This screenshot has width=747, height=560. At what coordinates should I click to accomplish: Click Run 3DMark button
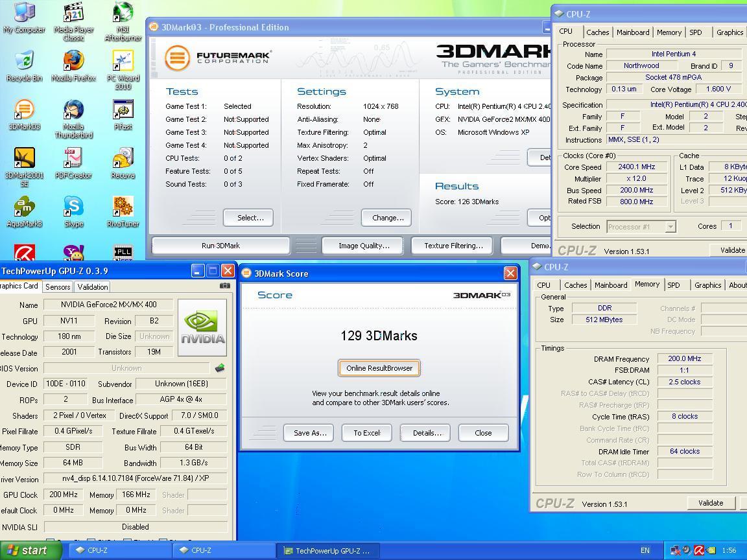(220, 246)
